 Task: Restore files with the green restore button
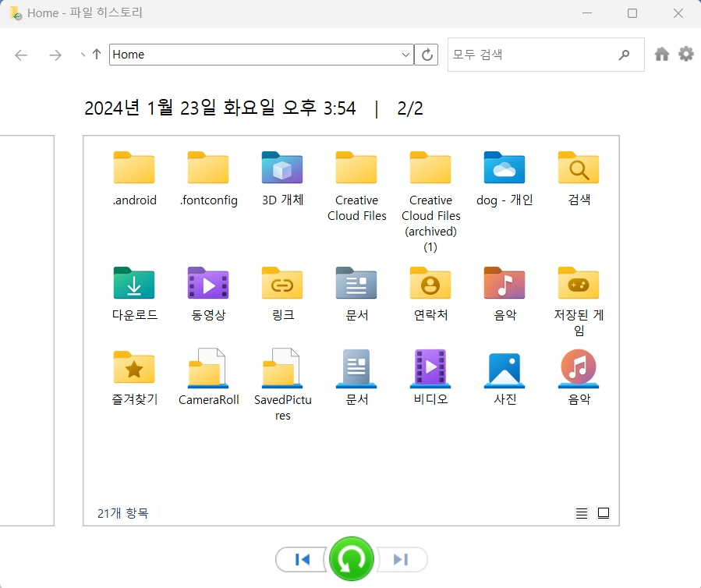click(351, 559)
